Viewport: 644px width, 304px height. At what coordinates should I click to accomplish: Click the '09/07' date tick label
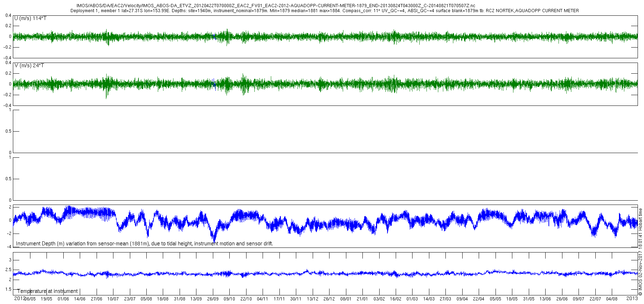point(579,299)
